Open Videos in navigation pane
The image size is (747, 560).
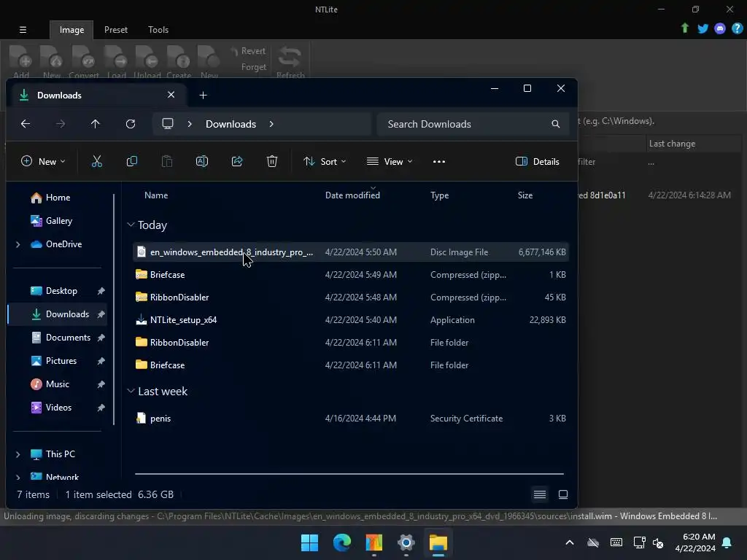pyautogui.click(x=58, y=407)
